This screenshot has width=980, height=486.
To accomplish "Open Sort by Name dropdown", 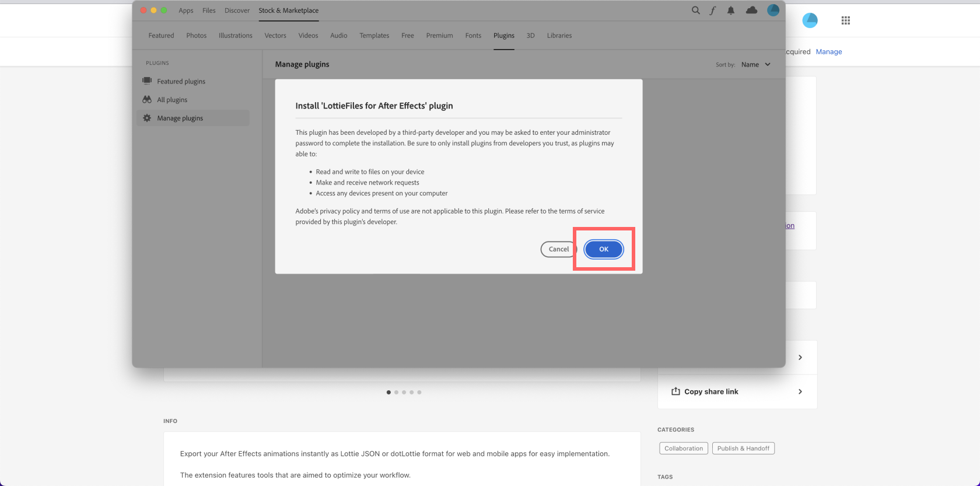I will [x=756, y=65].
